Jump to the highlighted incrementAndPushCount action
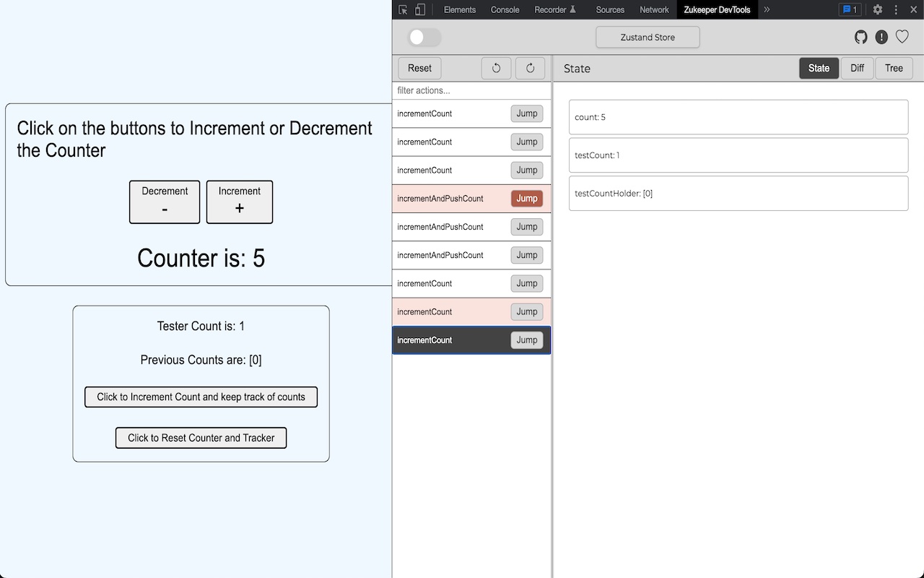Image resolution: width=924 pixels, height=578 pixels. click(x=526, y=198)
